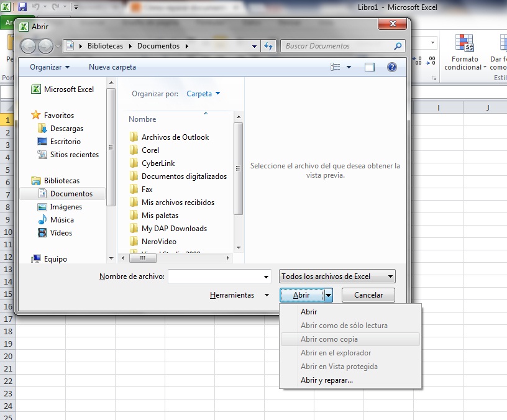This screenshot has height=420, width=507.
Task: Close the Abrir dialog with the red X
Action: (392, 24)
